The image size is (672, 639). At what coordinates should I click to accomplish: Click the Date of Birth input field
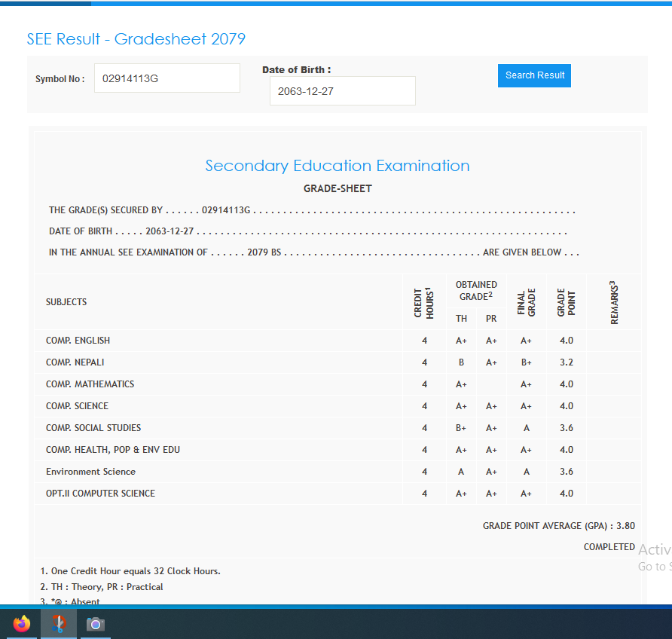(342, 91)
